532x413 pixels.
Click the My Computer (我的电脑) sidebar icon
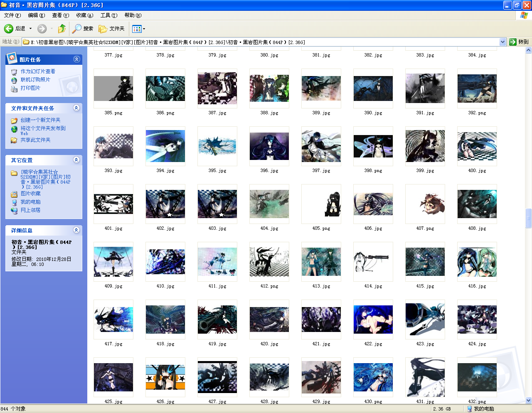click(x=14, y=202)
